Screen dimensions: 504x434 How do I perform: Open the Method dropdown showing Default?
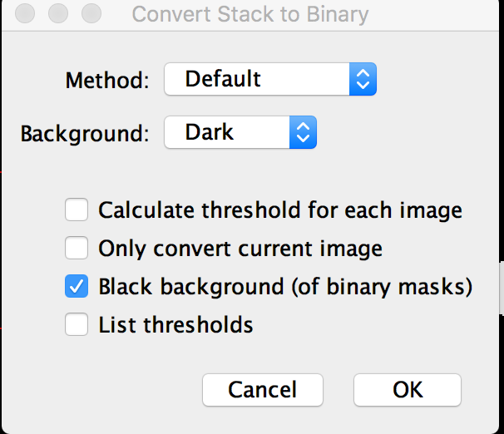point(258,80)
